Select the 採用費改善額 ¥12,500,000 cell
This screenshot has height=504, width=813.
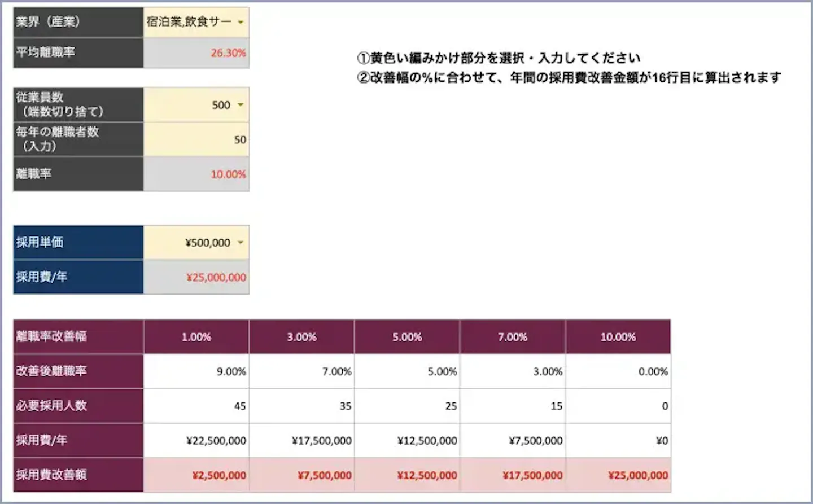[408, 475]
